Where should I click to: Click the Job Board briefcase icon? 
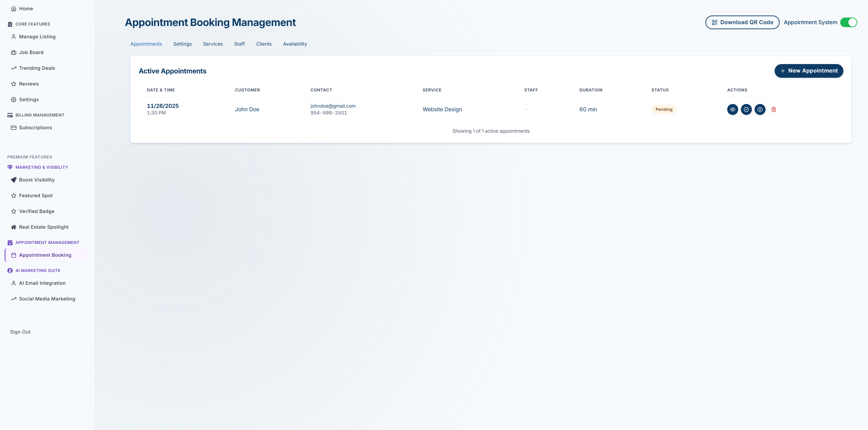click(13, 52)
